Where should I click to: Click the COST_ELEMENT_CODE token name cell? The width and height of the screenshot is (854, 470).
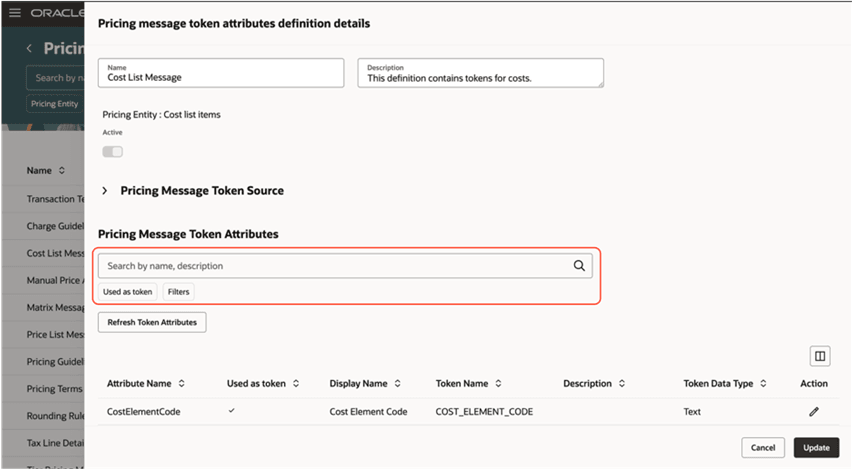point(484,412)
